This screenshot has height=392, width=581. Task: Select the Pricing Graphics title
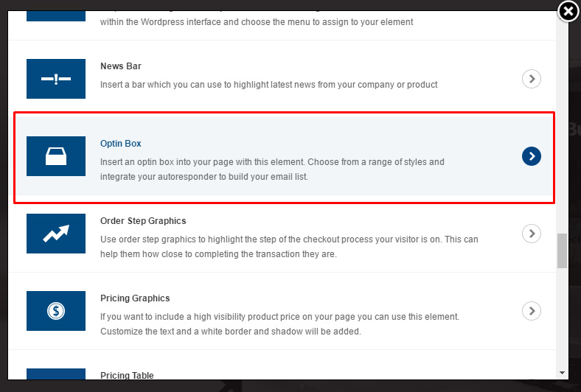click(x=135, y=298)
